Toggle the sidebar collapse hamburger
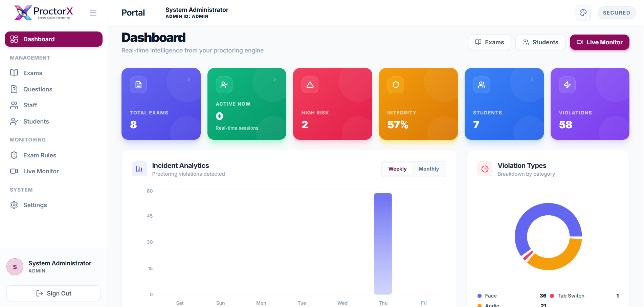Viewport: 644px width, 307px height. pyautogui.click(x=93, y=13)
